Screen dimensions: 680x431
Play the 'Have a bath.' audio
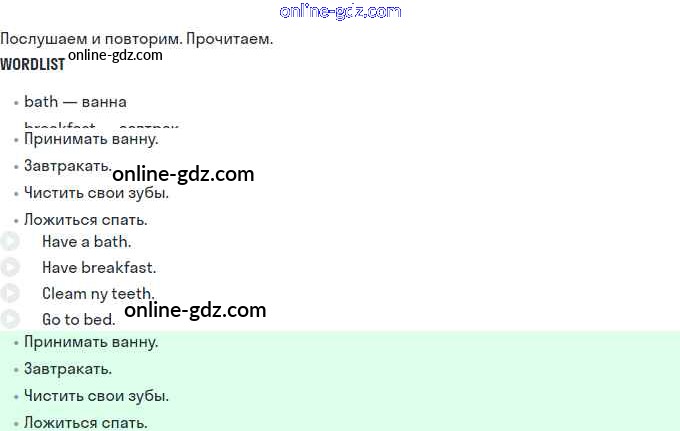click(x=10, y=241)
